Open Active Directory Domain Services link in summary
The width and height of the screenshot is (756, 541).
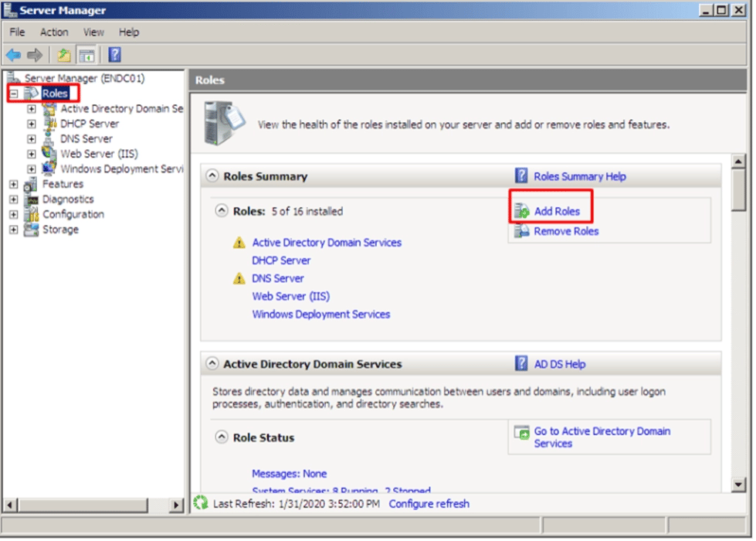327,242
